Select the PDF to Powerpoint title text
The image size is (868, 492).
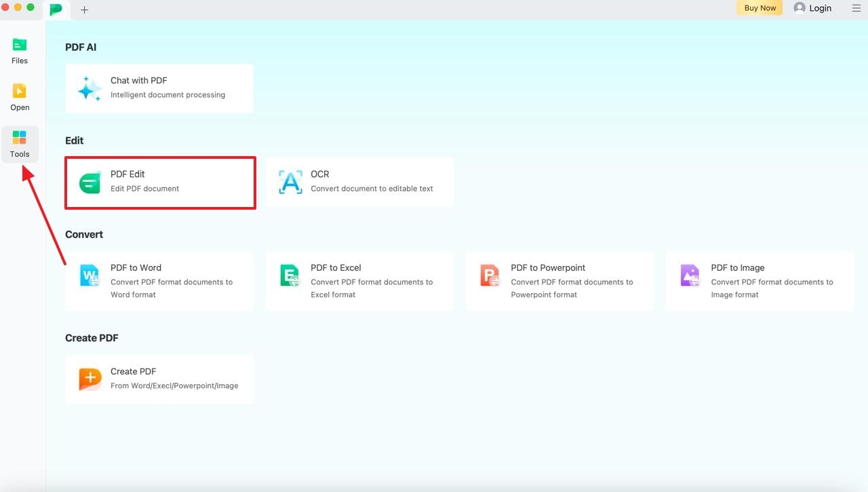tap(548, 267)
